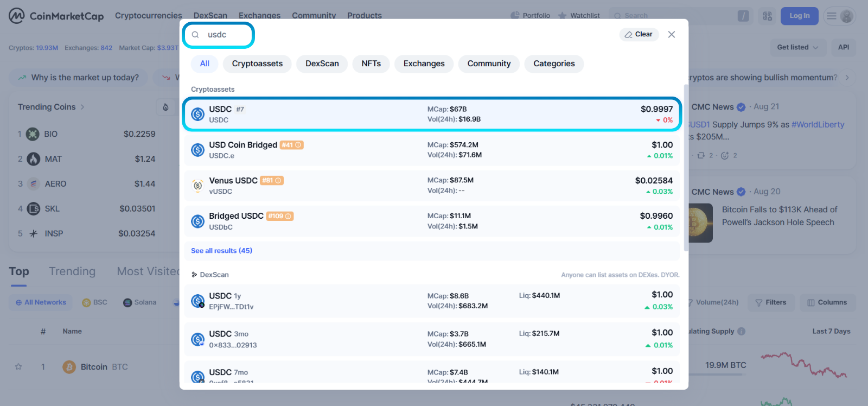
Task: Open the Columns button
Action: tap(827, 302)
